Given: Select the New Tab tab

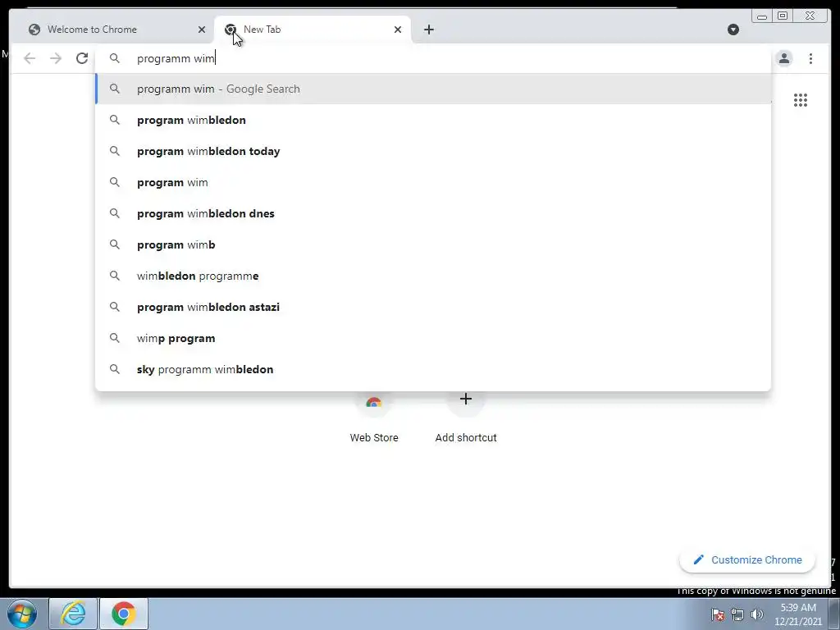Looking at the screenshot, I should click(x=313, y=30).
